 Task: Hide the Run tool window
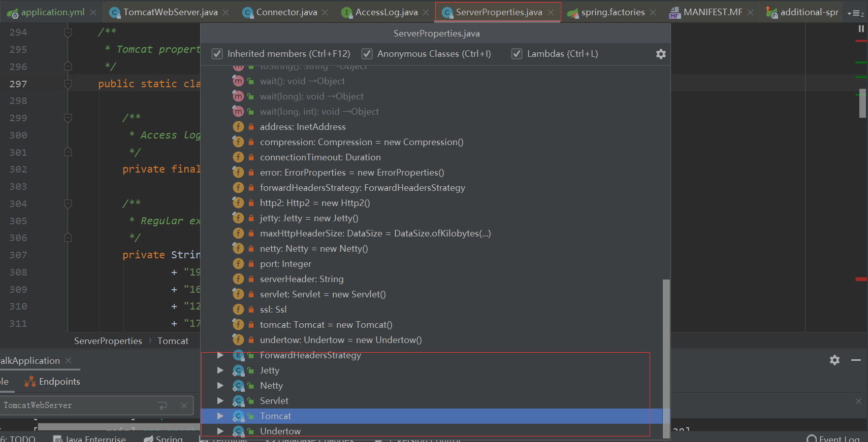coord(856,360)
